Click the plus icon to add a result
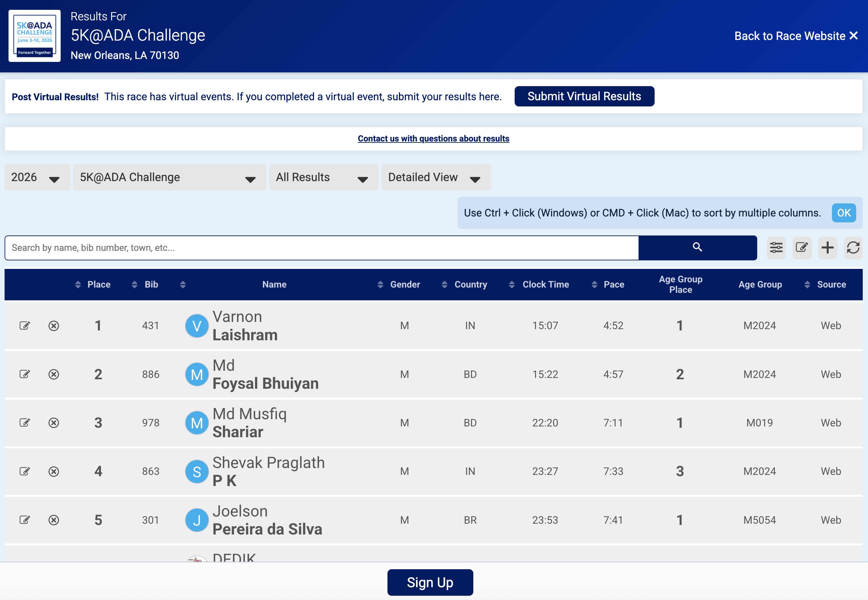This screenshot has height=600, width=868. coord(827,248)
